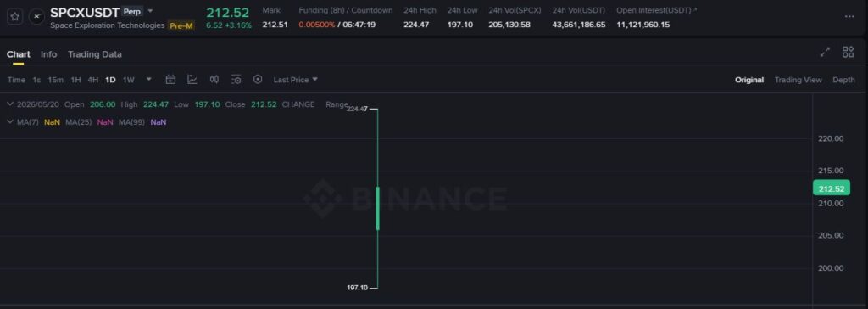Collapse the MA indicator row chevron
The width and height of the screenshot is (868, 309).
[10, 121]
